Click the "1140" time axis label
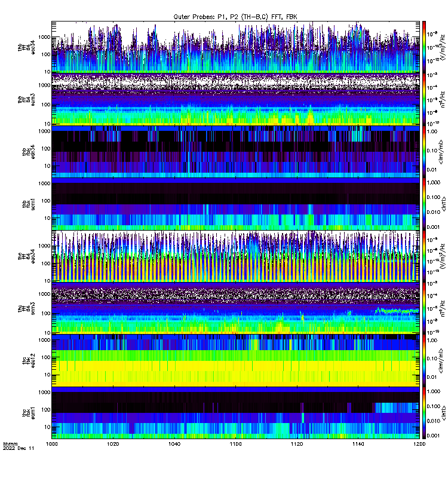 point(358,444)
